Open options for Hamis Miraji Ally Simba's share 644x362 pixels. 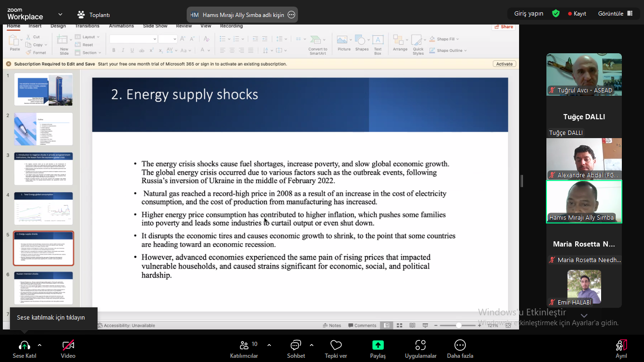point(291,15)
